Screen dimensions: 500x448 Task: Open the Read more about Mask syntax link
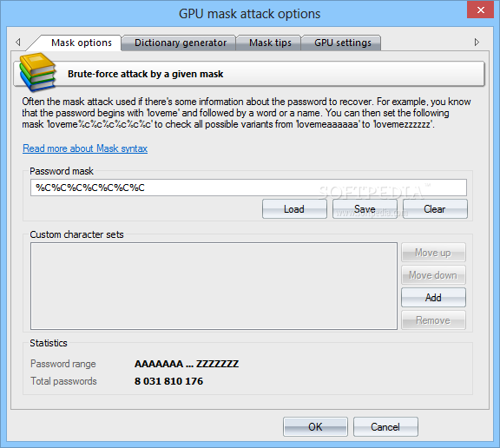pyautogui.click(x=85, y=148)
